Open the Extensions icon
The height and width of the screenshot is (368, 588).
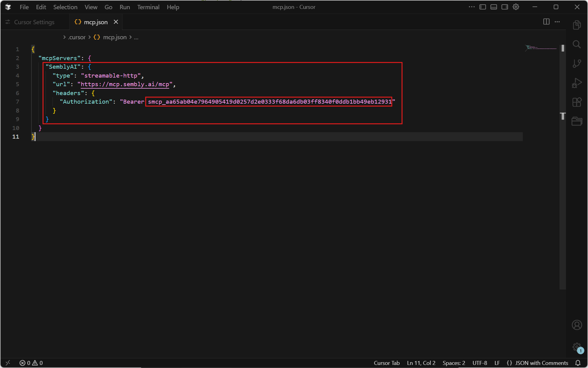[x=577, y=102]
